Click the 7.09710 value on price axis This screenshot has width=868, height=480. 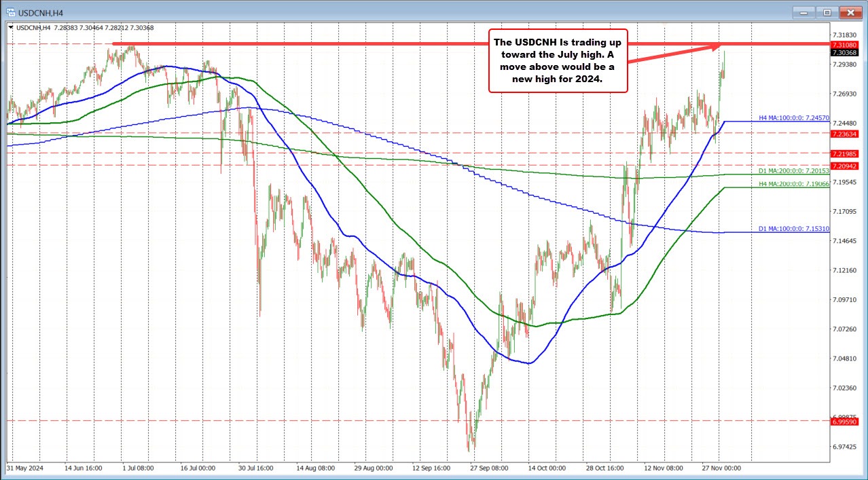pyautogui.click(x=845, y=299)
